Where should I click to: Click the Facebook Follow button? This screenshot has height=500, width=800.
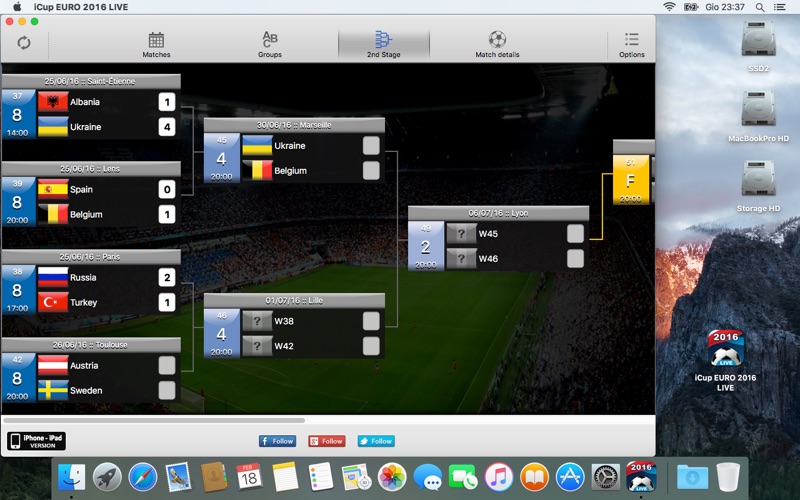point(278,441)
